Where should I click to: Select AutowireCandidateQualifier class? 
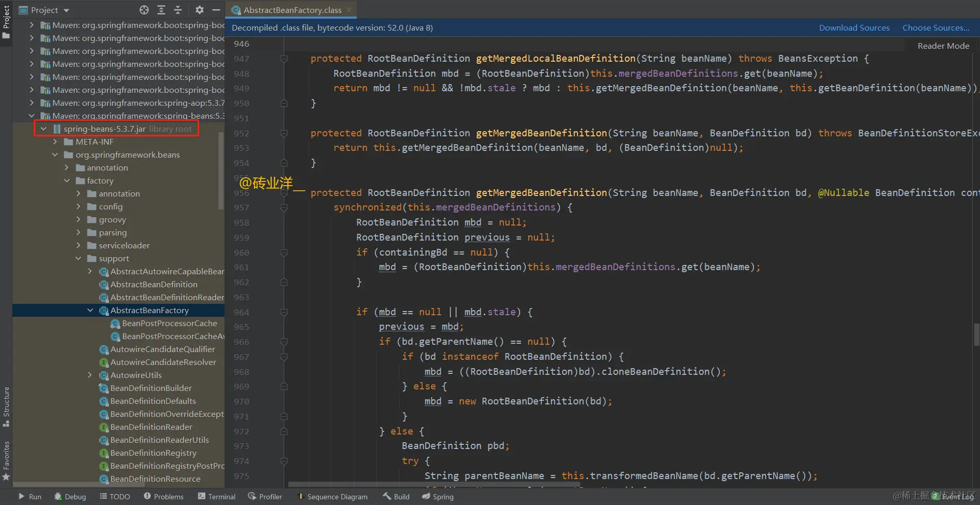coord(162,349)
